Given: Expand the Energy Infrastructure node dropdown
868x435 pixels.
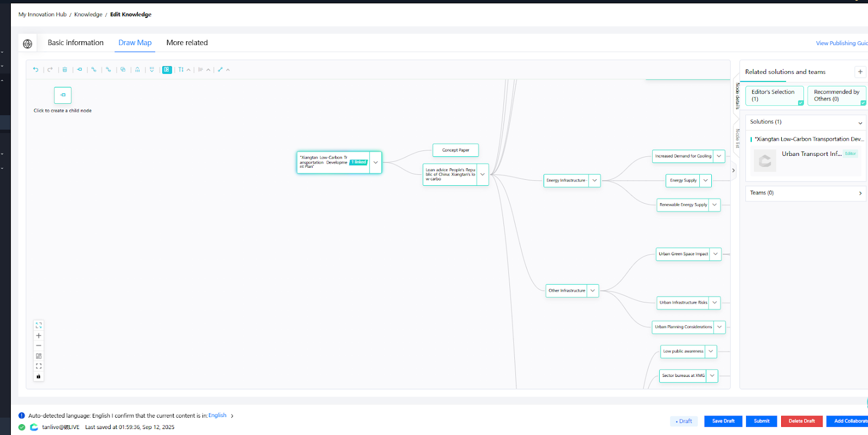Looking at the screenshot, I should 595,180.
